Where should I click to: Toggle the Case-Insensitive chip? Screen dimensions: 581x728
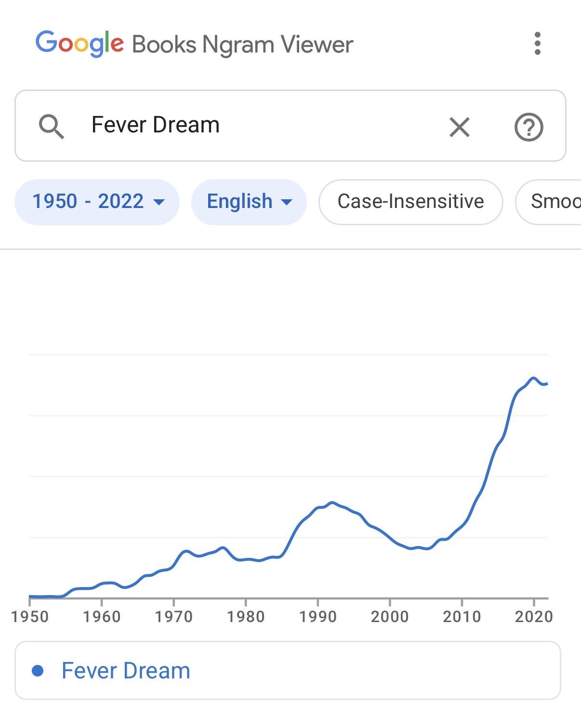(410, 201)
